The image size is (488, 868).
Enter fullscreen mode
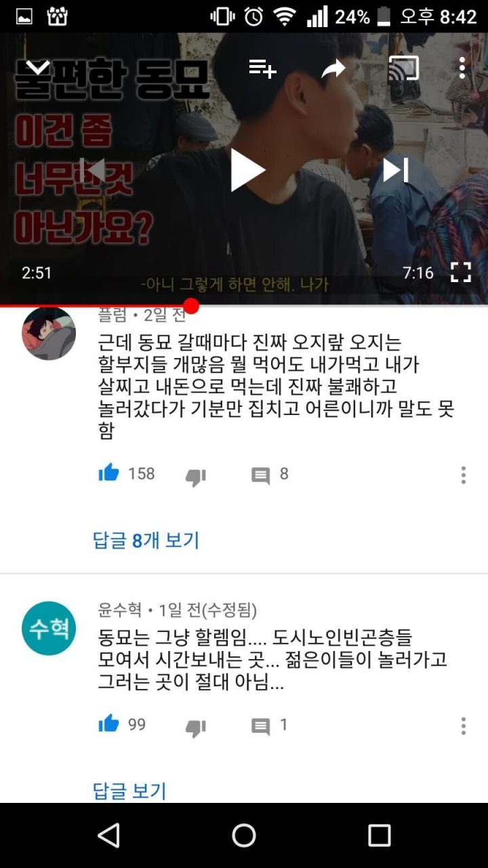tap(461, 273)
